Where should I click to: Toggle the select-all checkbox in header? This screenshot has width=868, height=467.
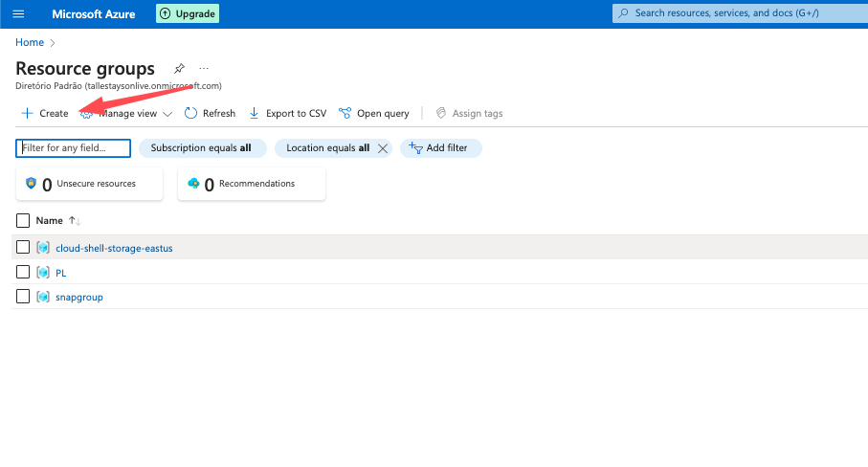click(x=23, y=220)
